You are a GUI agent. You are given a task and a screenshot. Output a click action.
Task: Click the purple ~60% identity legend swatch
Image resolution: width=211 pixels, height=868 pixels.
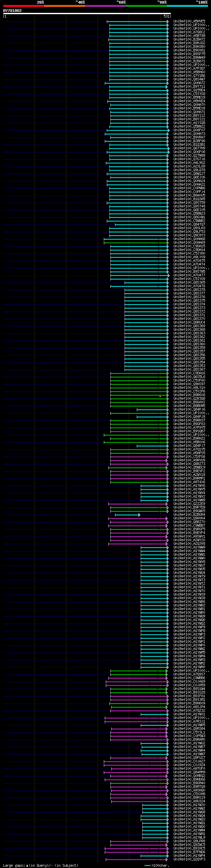point(105,6)
